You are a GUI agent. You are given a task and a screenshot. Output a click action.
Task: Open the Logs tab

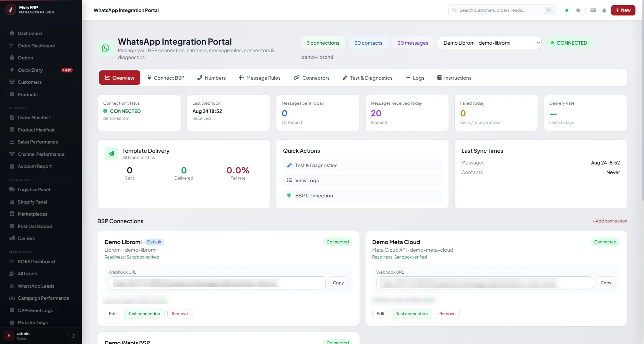[415, 78]
